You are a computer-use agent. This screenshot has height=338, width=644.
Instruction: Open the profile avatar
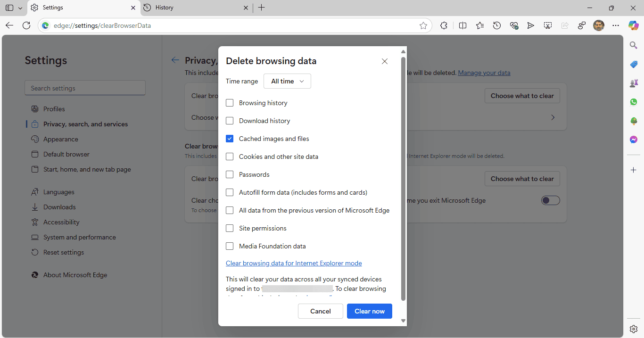(599, 25)
